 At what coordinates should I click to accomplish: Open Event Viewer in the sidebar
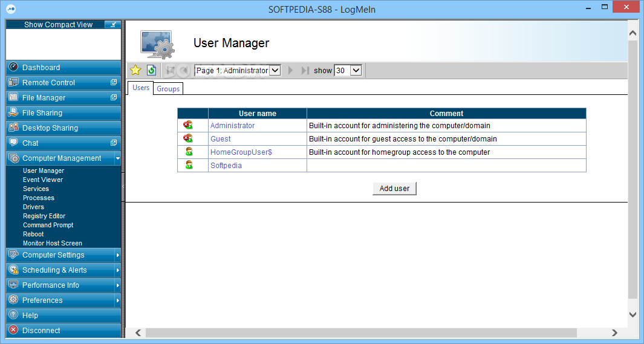pyautogui.click(x=43, y=180)
